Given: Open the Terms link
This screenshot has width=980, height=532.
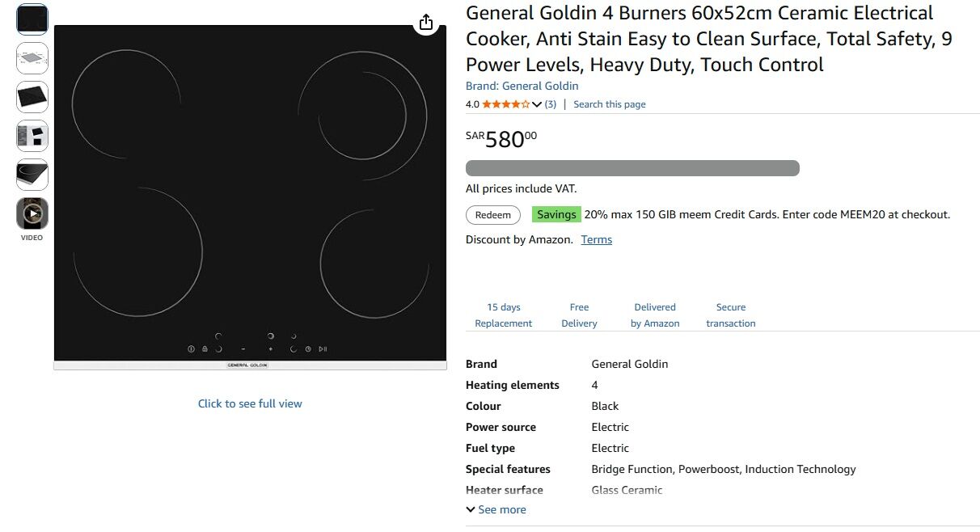Looking at the screenshot, I should tap(597, 239).
